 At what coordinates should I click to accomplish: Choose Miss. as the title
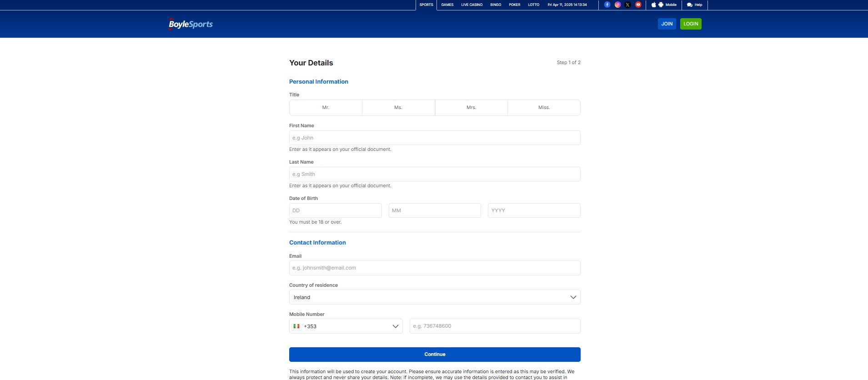tap(544, 108)
